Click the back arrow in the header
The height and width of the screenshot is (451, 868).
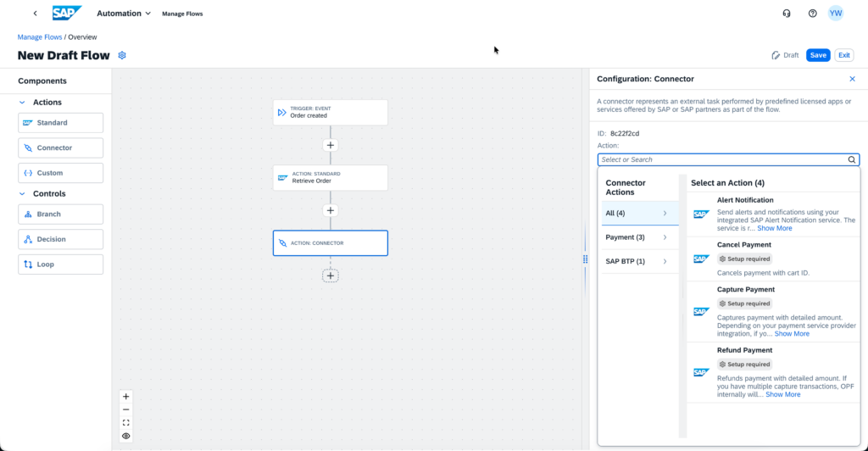[36, 14]
